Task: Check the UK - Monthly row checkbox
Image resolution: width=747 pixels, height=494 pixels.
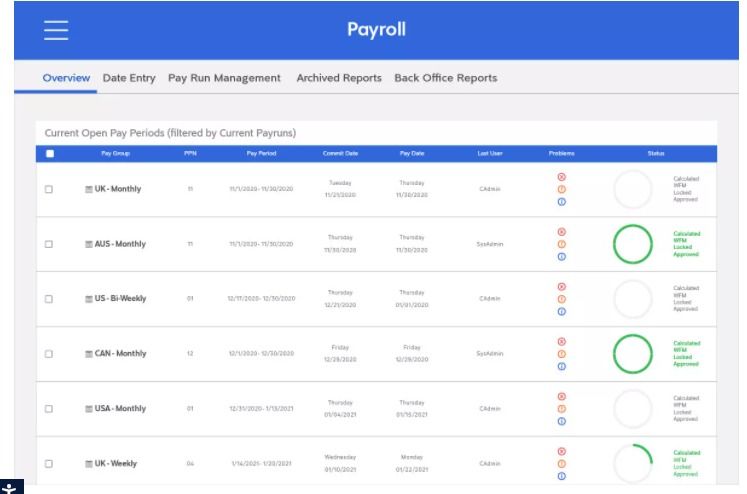Action: click(x=49, y=189)
